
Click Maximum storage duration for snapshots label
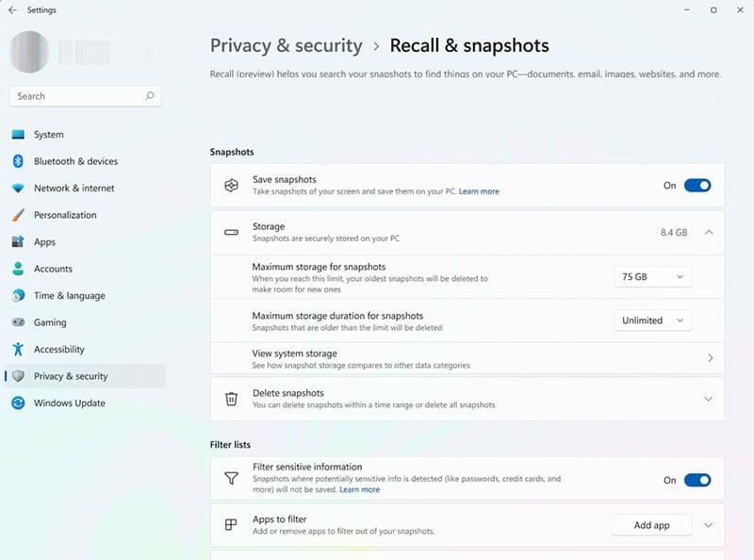click(337, 316)
